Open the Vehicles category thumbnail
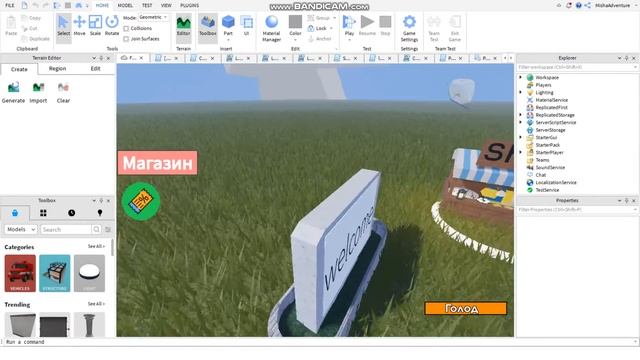 coord(20,273)
